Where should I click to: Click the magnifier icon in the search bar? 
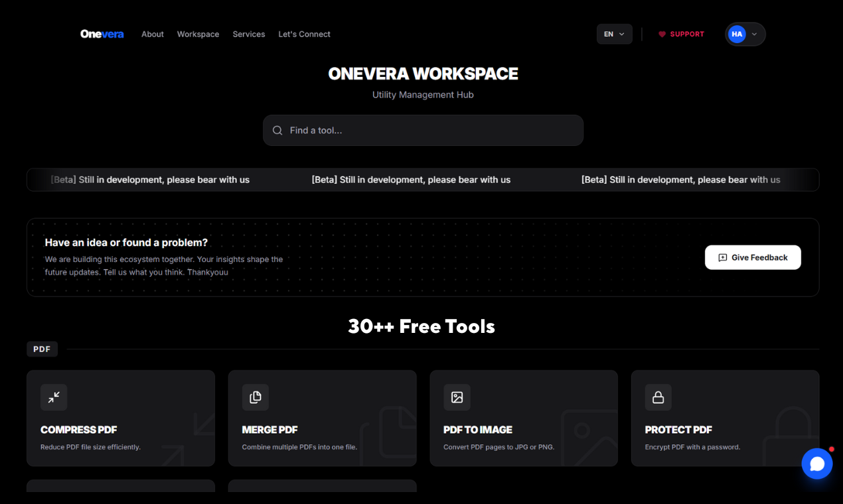(x=277, y=130)
